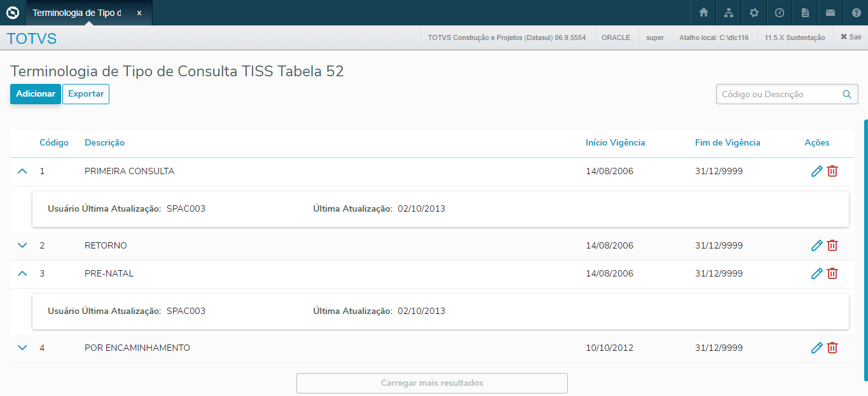
Task: Click the TOTVS brand text
Action: click(32, 39)
